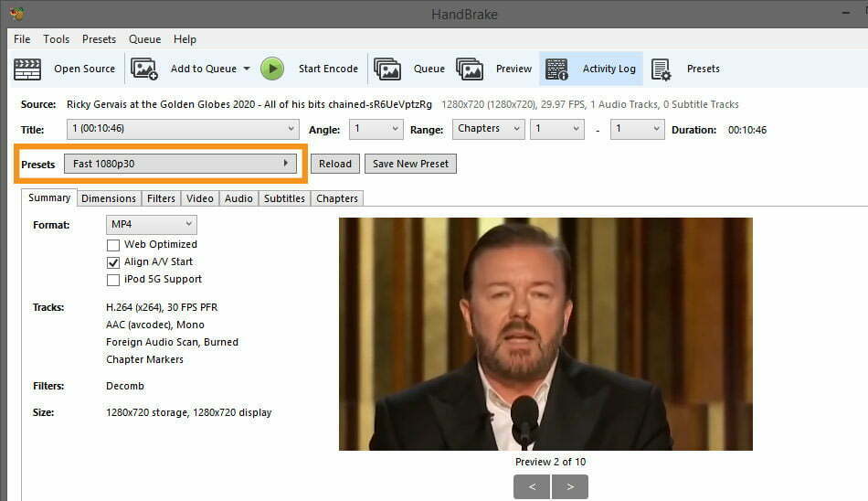
Task: Switch to the Audio tab
Action: [x=238, y=198]
